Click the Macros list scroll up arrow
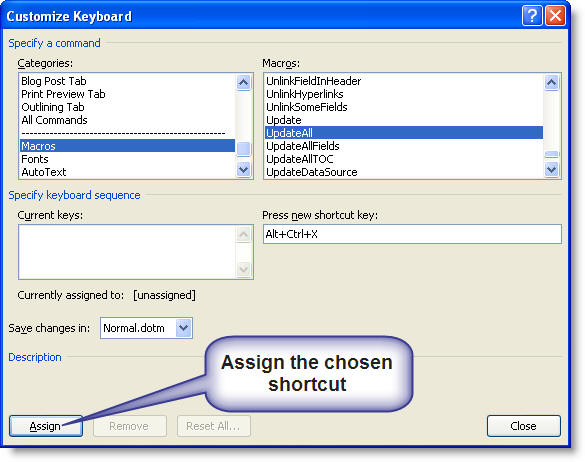 [x=551, y=82]
